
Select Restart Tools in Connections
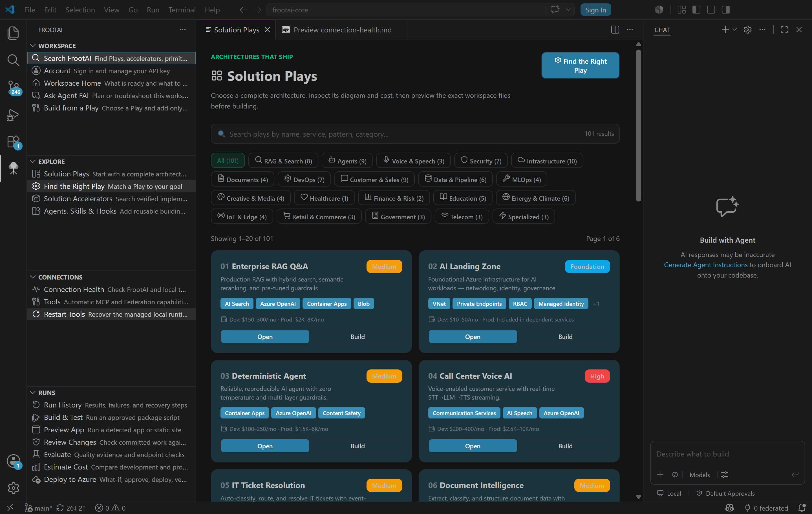(112, 314)
